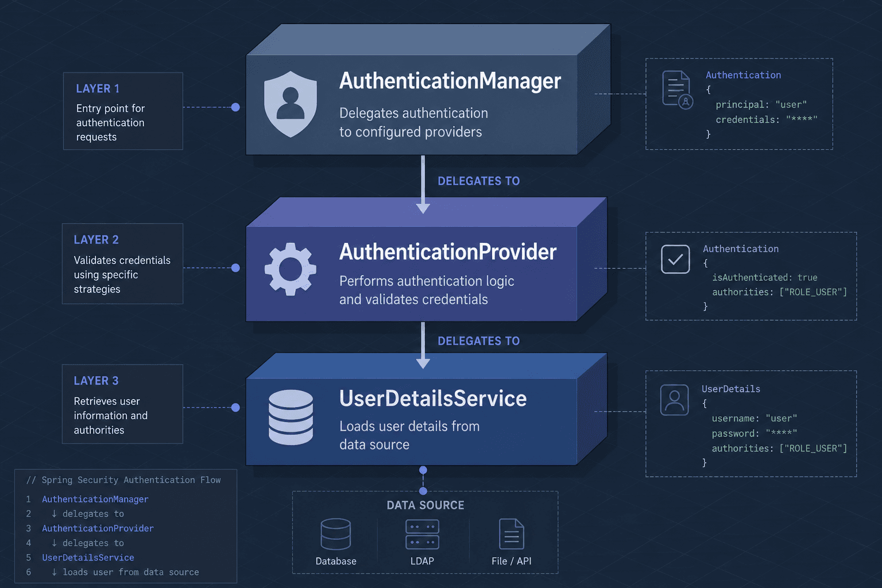Viewport: 882px width, 588px height.
Task: Click the connector dot beside LAYER 2 box
Action: 235,268
